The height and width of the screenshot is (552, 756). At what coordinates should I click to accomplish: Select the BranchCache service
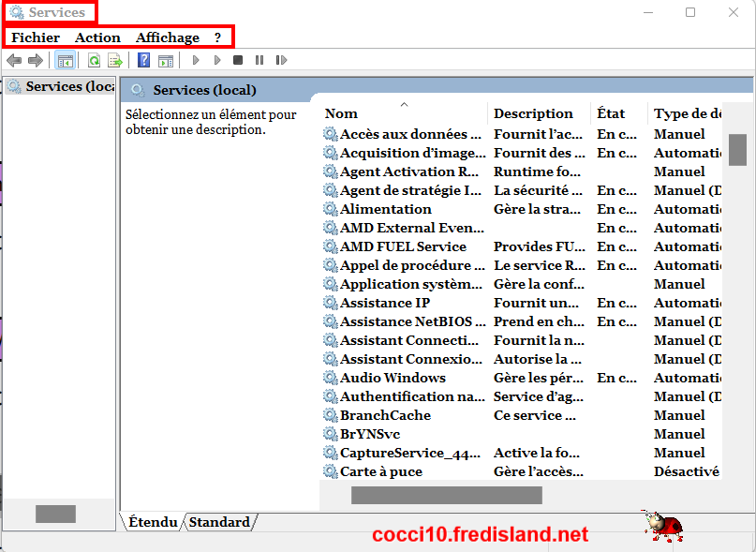pos(385,415)
